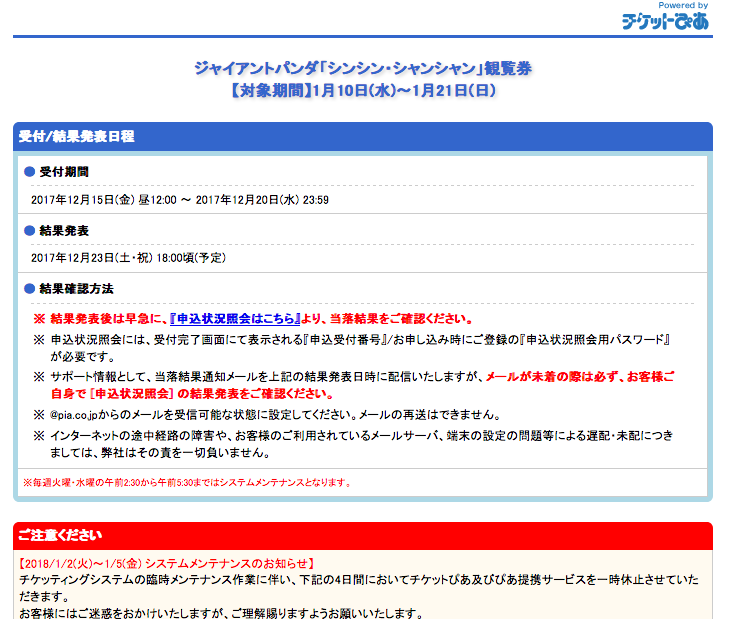Click the 対象期間 1月10日～1月21日 line
This screenshot has width=752, height=619.
pos(363,90)
